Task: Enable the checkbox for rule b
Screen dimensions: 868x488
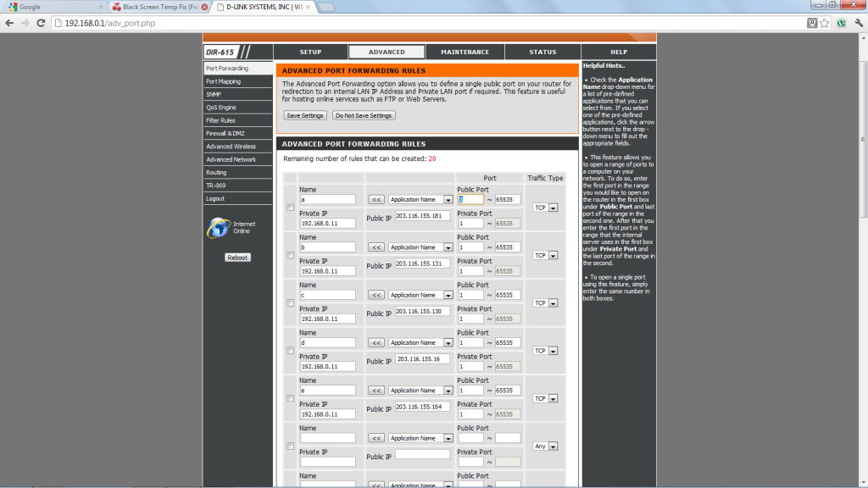Action: (x=290, y=255)
